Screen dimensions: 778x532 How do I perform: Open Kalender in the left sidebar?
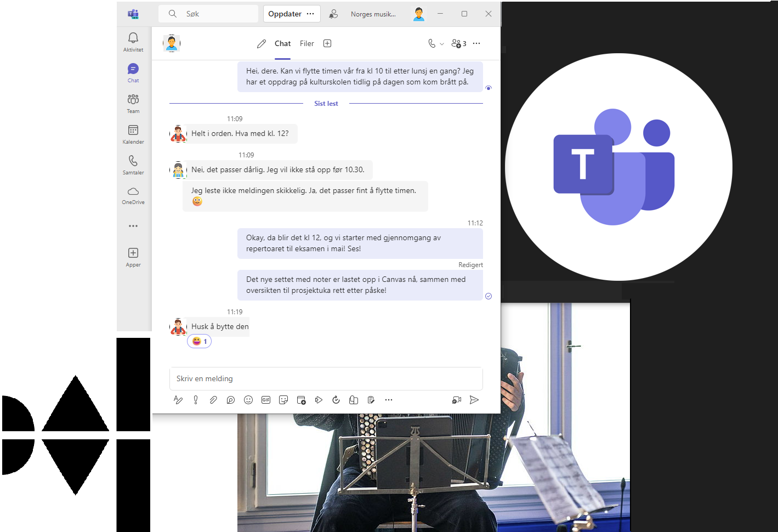pos(133,134)
